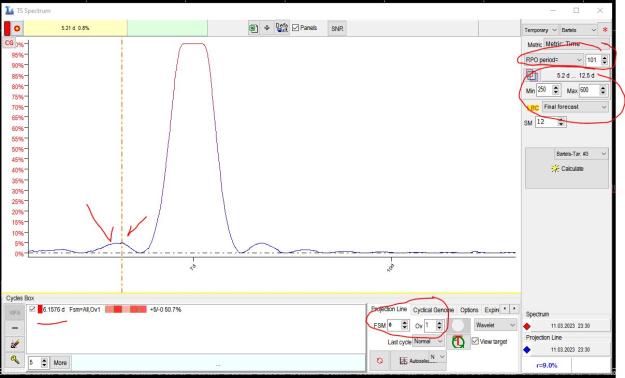Viewport: 625px width, 378px height.
Task: Click the Spectrum date 11.03.2023 23:30
Action: [570, 326]
